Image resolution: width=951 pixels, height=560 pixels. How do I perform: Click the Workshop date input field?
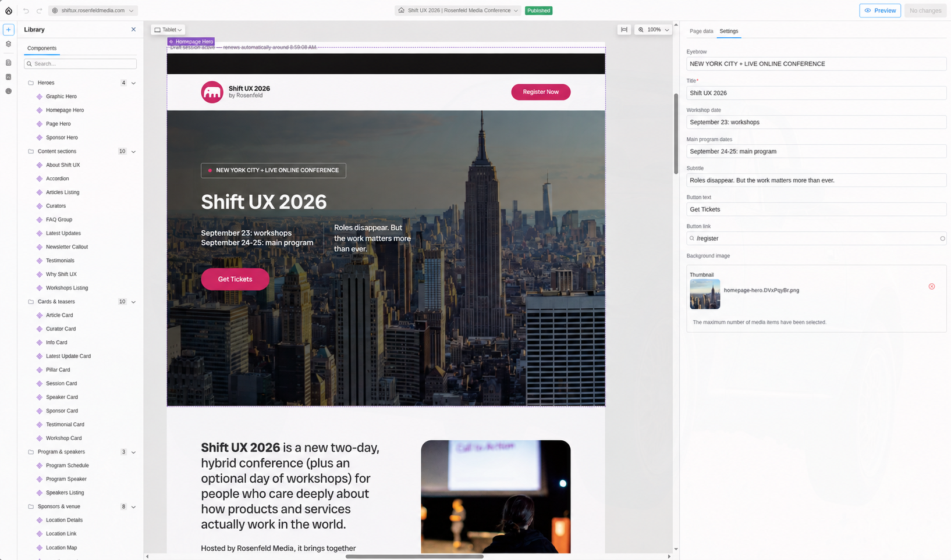(816, 122)
